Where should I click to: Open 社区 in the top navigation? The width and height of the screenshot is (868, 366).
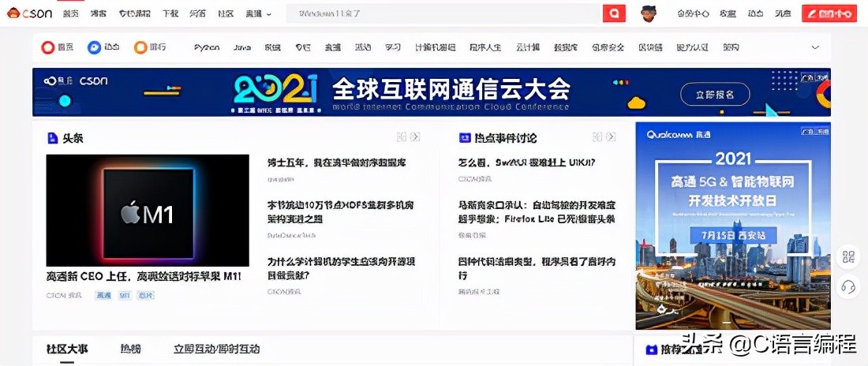(226, 14)
